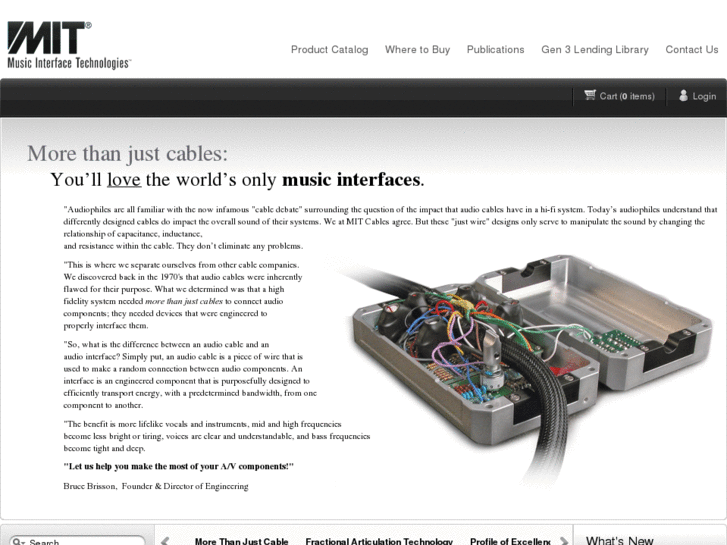Click Bruce Brisson founder signature line
The width and height of the screenshot is (727, 545).
[x=156, y=486]
